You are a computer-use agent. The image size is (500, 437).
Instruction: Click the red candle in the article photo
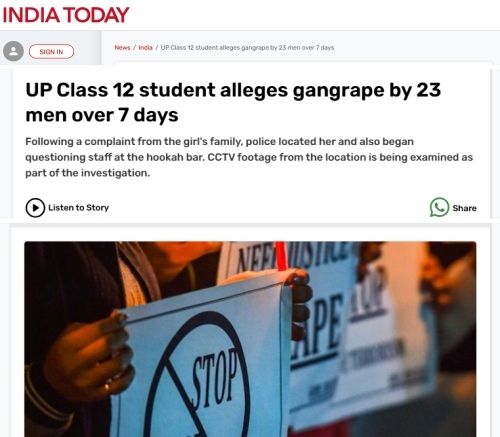tap(281, 255)
